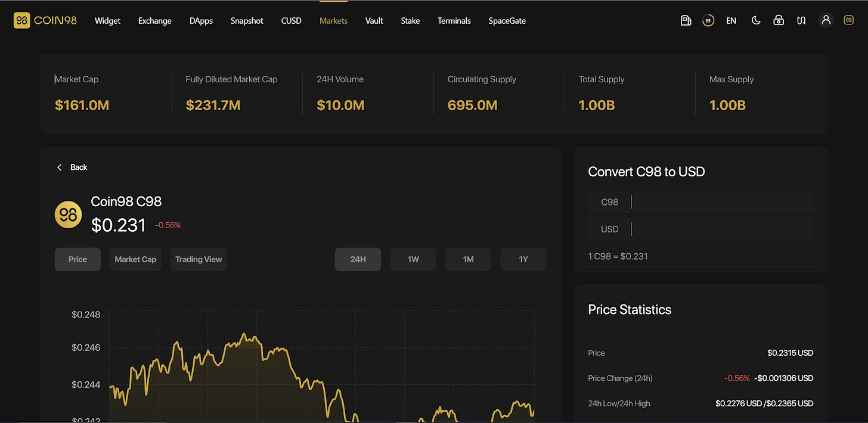Click the 1.00B Total Supply value

click(x=596, y=105)
